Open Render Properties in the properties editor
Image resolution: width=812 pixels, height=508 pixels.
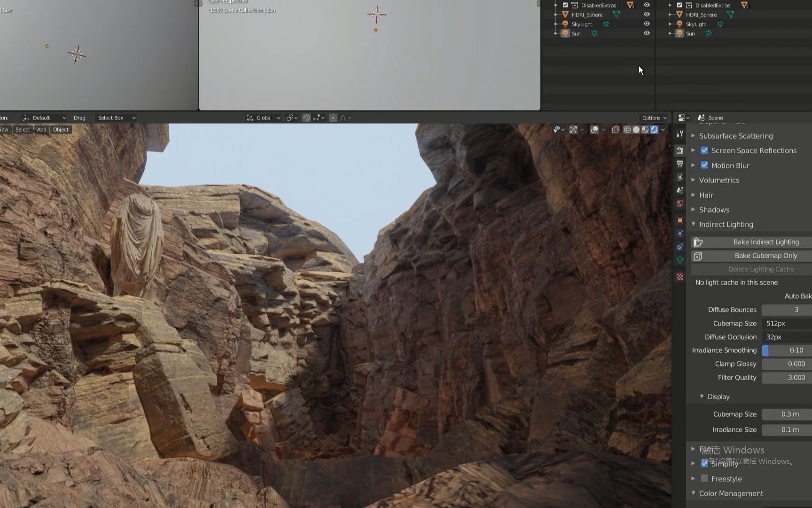point(679,151)
